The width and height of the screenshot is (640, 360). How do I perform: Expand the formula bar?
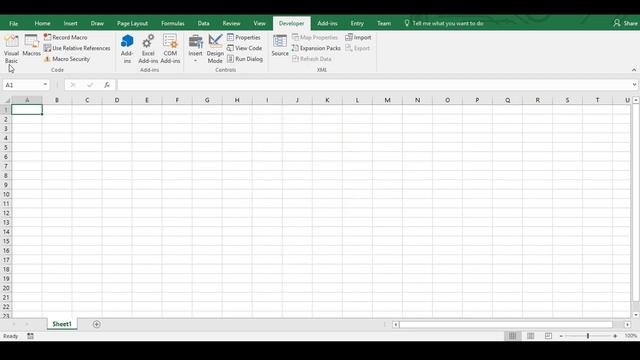click(634, 85)
